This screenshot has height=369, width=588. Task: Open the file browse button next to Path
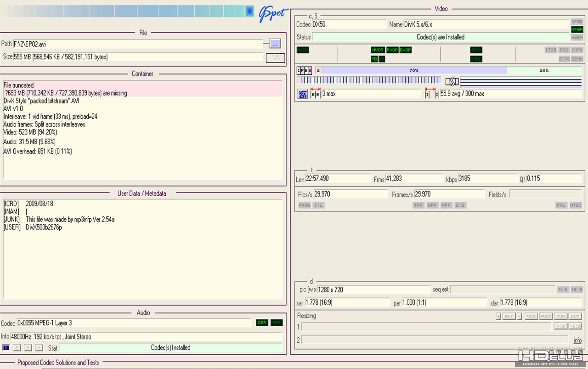click(x=275, y=44)
